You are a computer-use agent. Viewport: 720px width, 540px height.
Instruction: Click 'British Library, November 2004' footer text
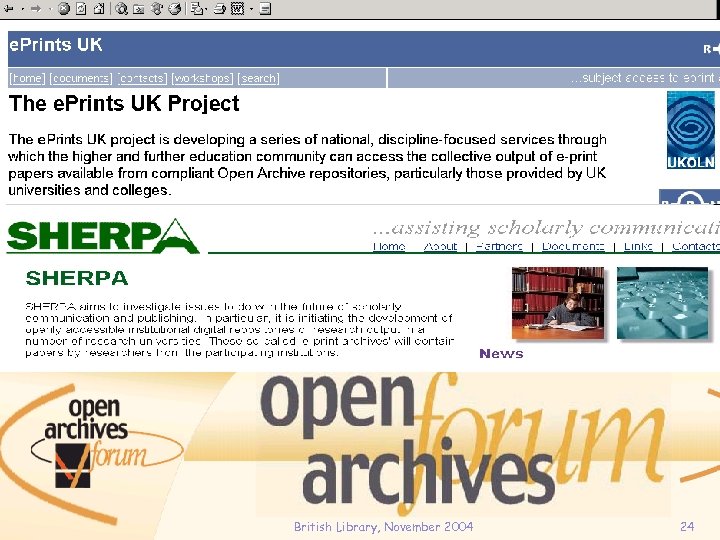[383, 527]
